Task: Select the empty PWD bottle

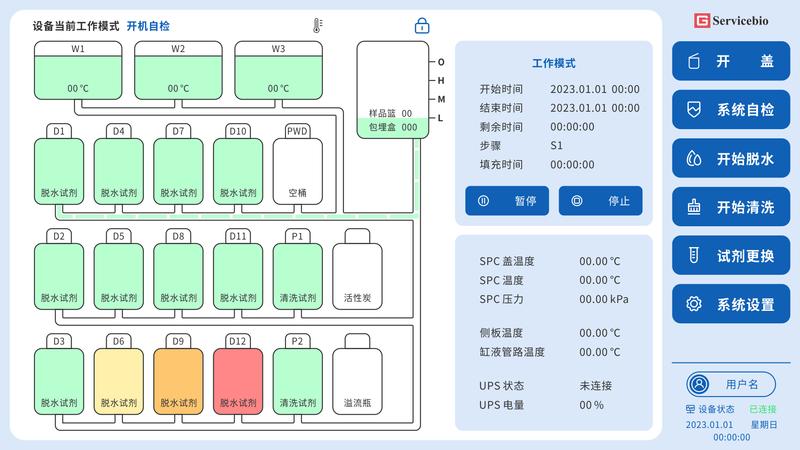Action: 297,164
